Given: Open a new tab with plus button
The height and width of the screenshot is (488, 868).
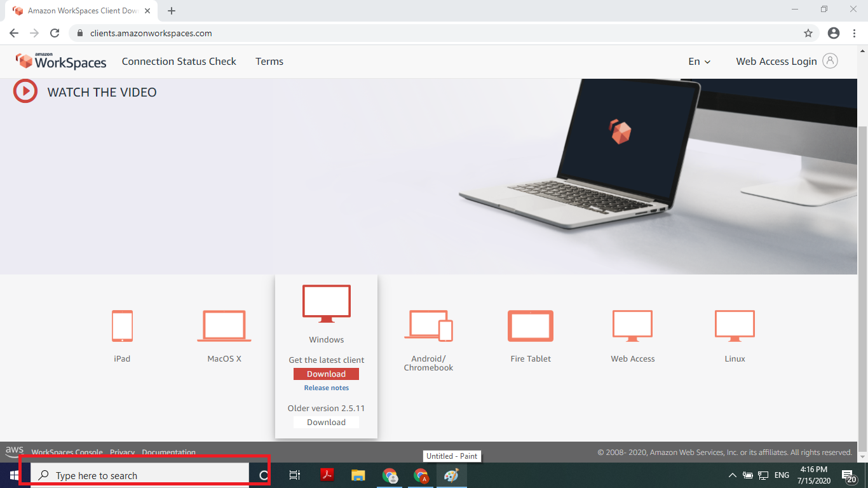Looking at the screenshot, I should [172, 11].
